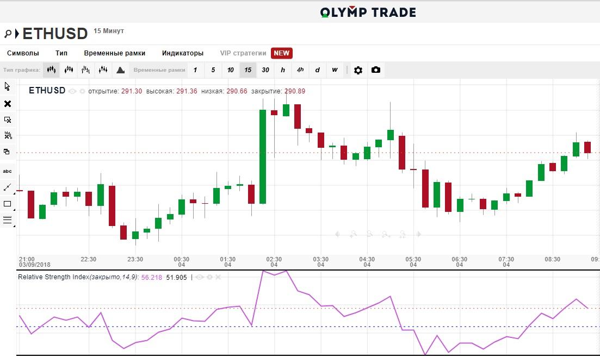This screenshot has width=600, height=364.
Task: Select the OHLC bars chart type icon
Action: pos(86,70)
